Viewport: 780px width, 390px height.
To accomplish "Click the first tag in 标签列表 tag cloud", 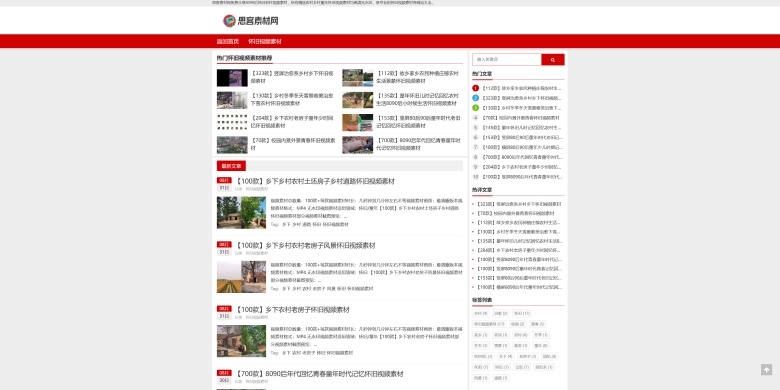I will 481,313.
